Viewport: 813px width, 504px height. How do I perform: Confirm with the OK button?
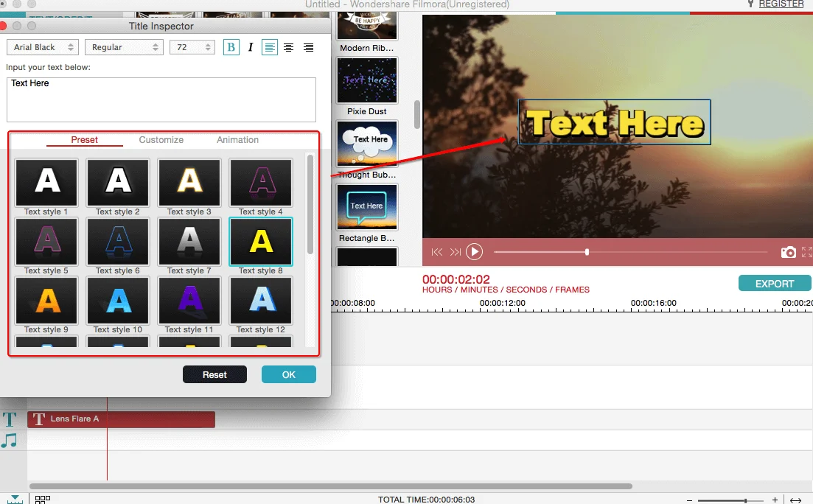pos(289,374)
